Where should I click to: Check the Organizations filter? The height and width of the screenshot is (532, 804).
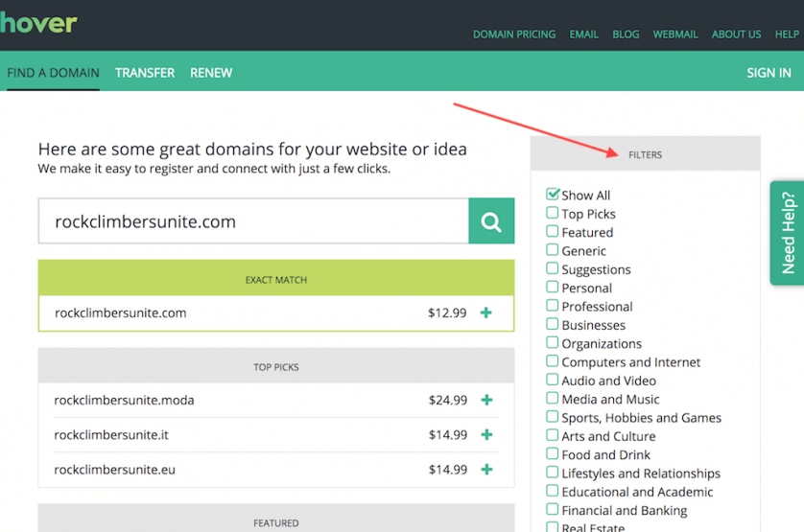point(553,342)
